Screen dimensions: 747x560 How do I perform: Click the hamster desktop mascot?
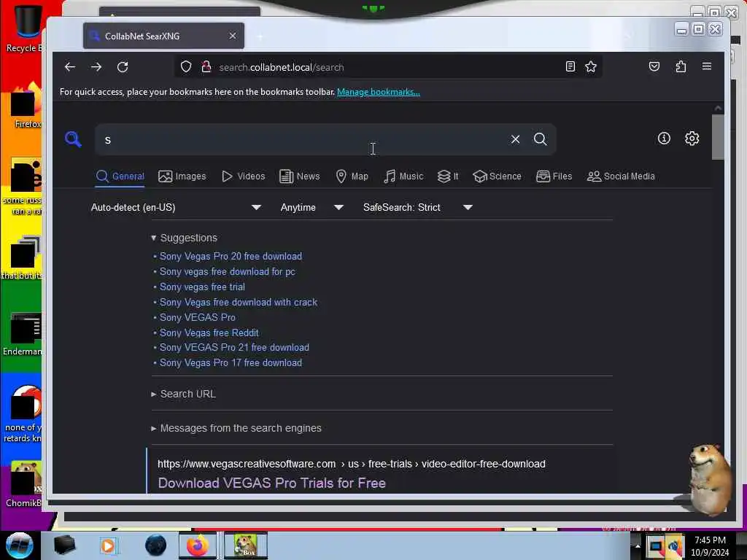pos(708,478)
